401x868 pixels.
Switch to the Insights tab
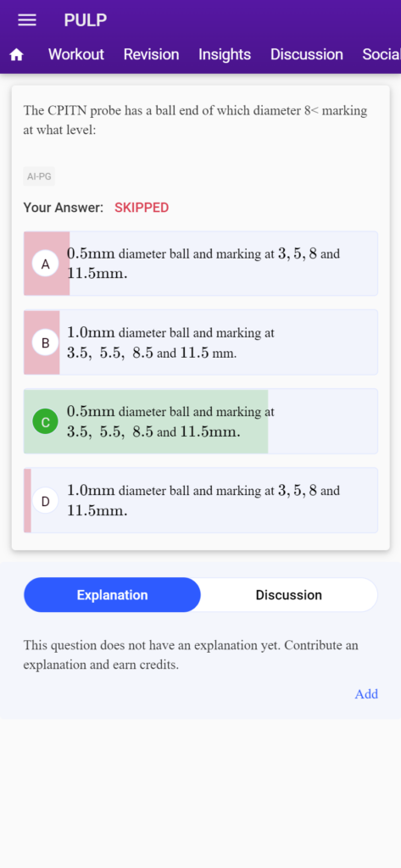pos(225,54)
